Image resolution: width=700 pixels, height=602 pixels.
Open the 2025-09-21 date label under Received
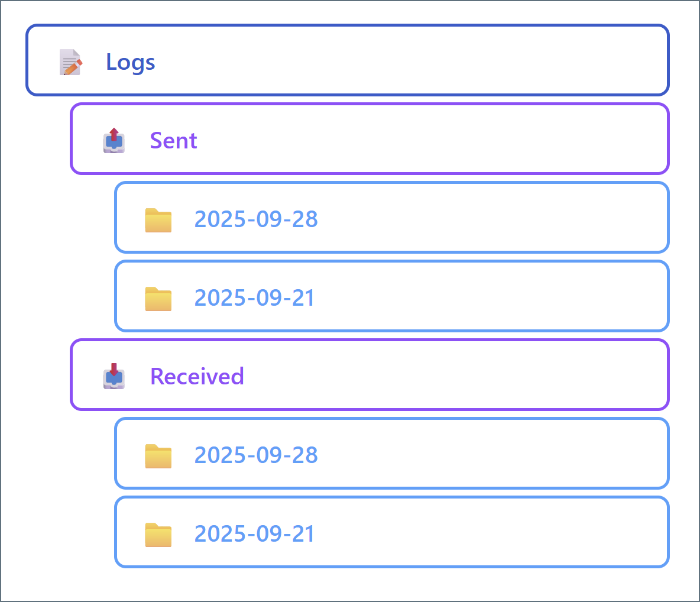pos(254,534)
